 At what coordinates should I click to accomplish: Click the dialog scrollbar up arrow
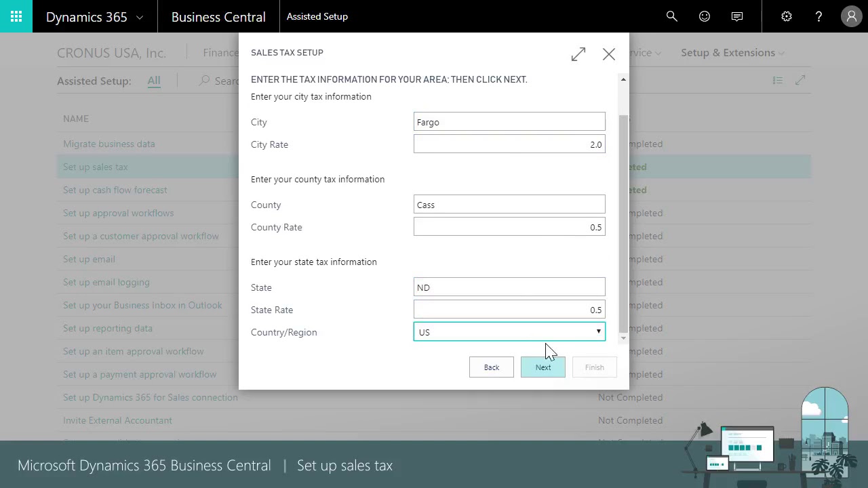point(623,79)
